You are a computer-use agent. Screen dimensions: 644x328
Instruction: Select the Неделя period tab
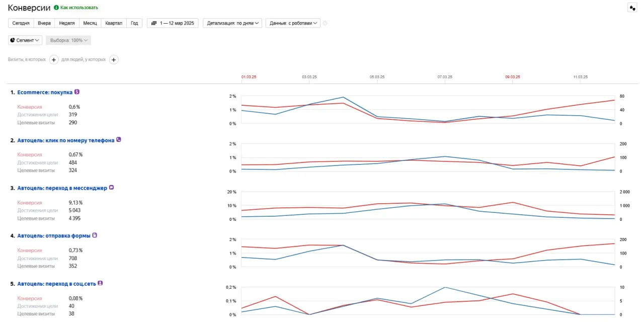[x=67, y=23]
